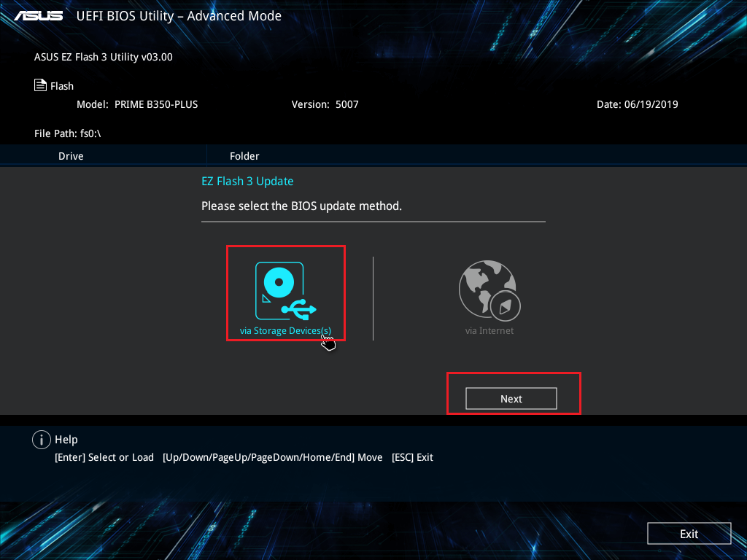Click the Flash document icon
The width and height of the screenshot is (747, 560).
pyautogui.click(x=40, y=85)
